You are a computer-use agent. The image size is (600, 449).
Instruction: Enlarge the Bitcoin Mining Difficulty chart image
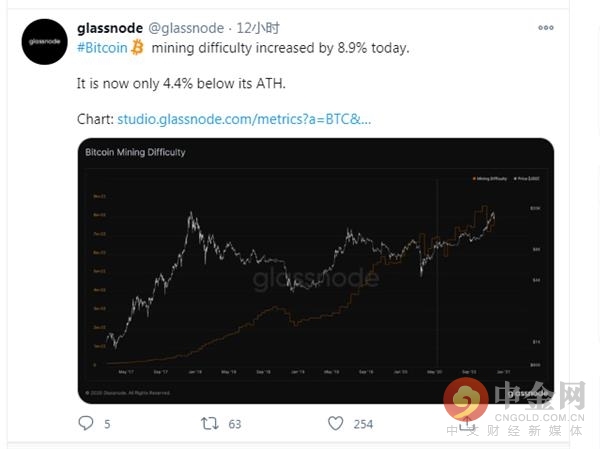pyautogui.click(x=316, y=271)
